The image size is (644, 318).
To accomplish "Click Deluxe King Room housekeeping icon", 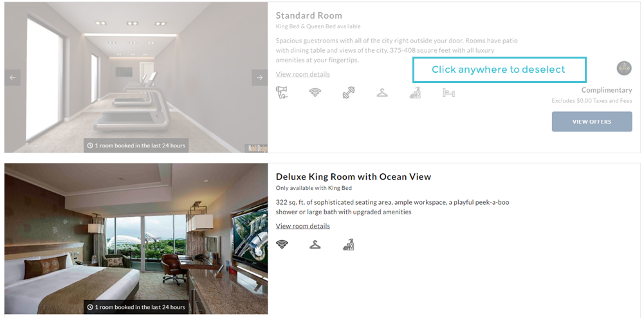I will click(349, 245).
